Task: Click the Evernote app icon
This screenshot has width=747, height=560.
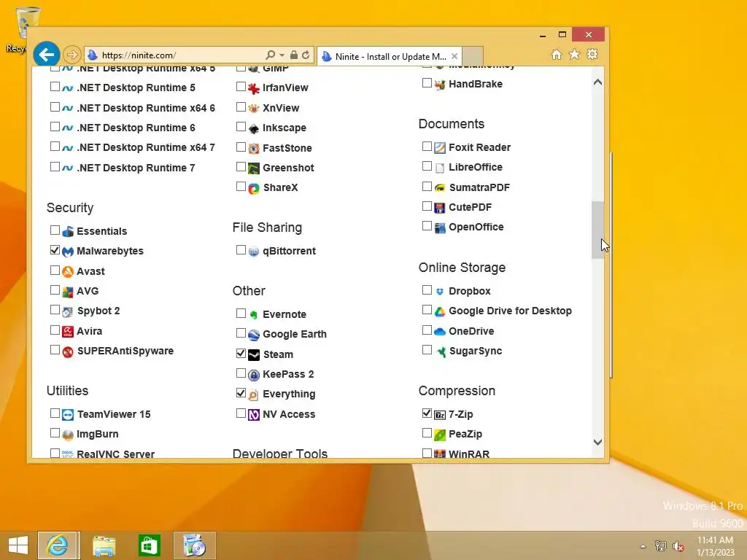Action: (254, 315)
